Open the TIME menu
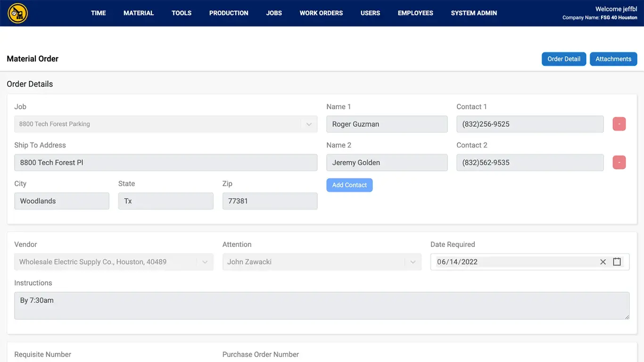This screenshot has width=644, height=362. pyautogui.click(x=98, y=13)
